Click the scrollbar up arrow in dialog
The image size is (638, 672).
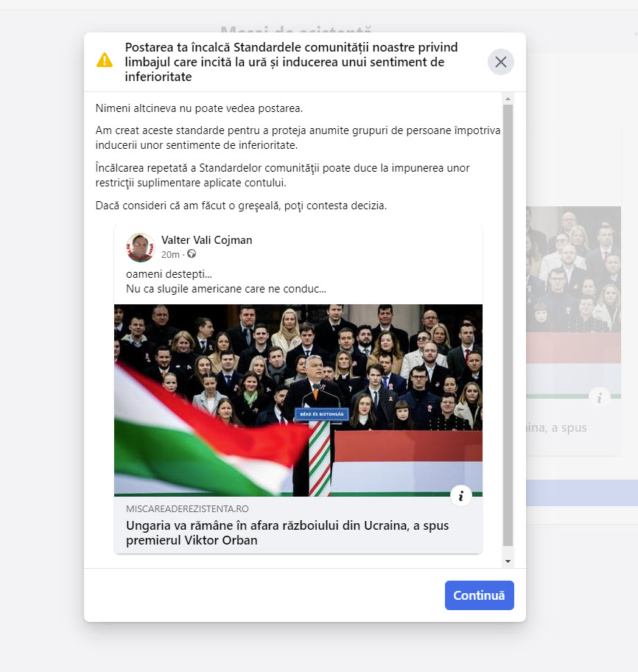coord(508,99)
